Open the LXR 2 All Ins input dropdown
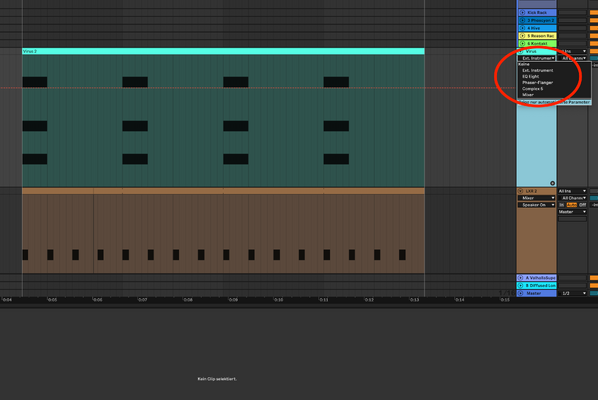 [x=572, y=191]
